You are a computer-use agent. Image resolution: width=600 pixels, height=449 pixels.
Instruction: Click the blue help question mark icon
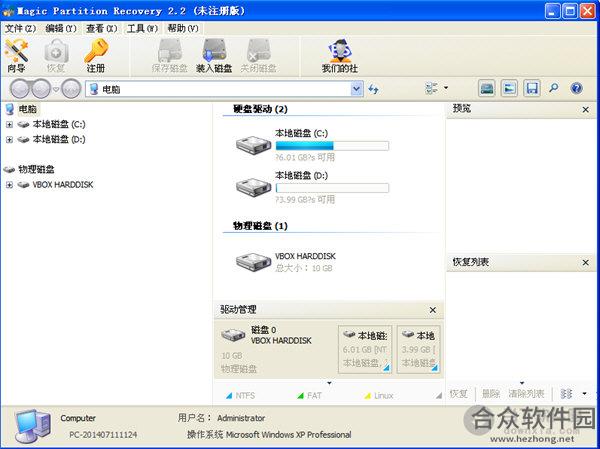576,88
